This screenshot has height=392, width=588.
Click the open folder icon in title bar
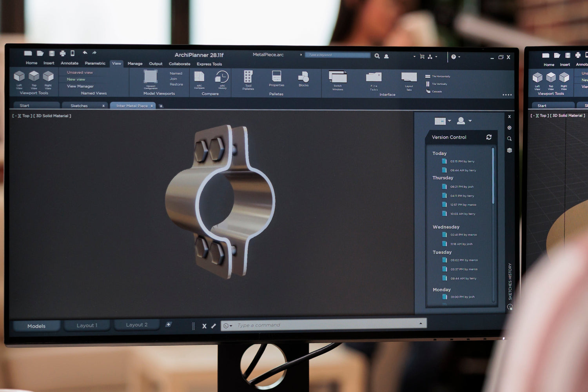pyautogui.click(x=40, y=53)
